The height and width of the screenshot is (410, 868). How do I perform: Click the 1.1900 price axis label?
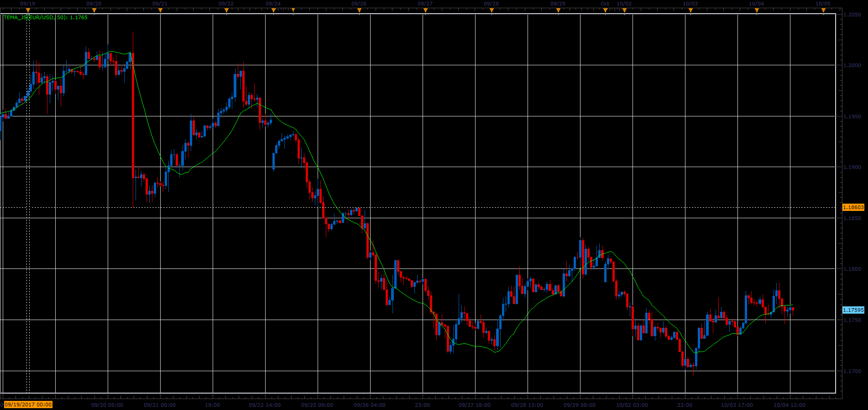(x=852, y=167)
